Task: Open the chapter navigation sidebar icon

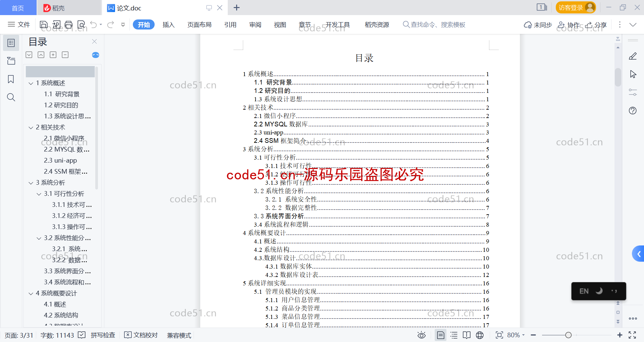Action: click(11, 61)
